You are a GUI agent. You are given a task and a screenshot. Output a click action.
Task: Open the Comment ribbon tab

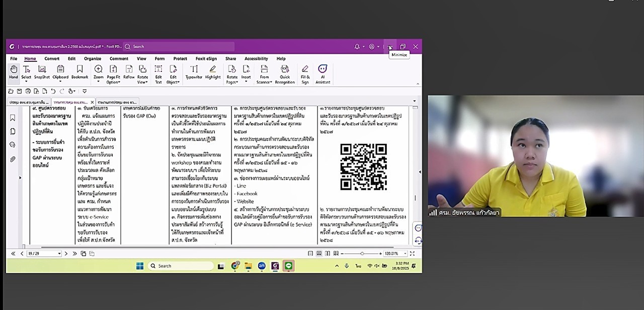[119, 59]
